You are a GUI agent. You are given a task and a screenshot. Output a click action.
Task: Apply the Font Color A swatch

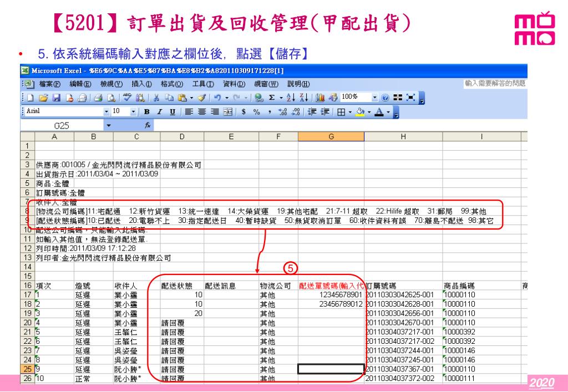click(379, 112)
